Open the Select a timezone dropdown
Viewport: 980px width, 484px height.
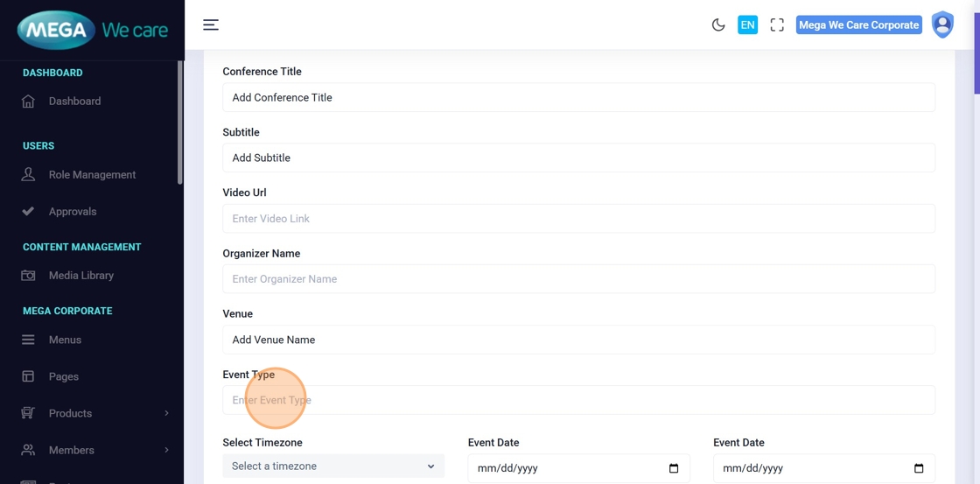[x=333, y=466]
